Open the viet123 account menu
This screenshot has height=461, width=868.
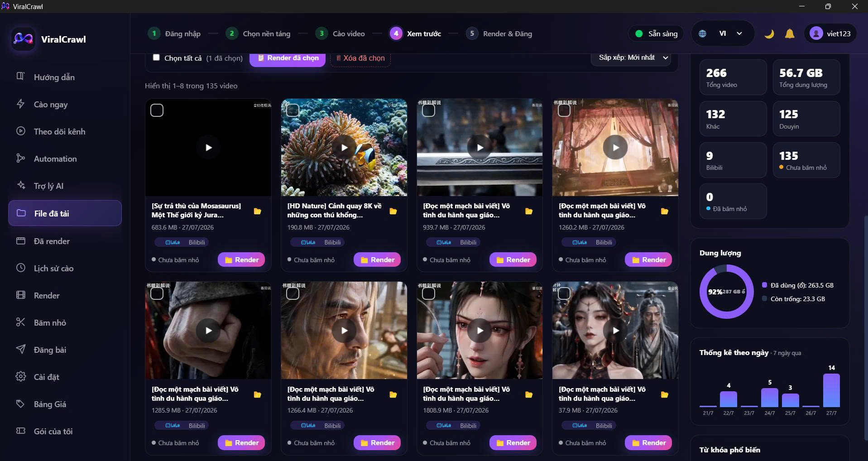pos(830,34)
